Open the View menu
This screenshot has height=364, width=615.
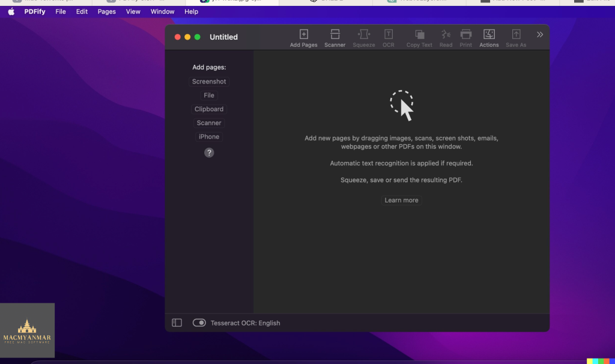coord(133,12)
